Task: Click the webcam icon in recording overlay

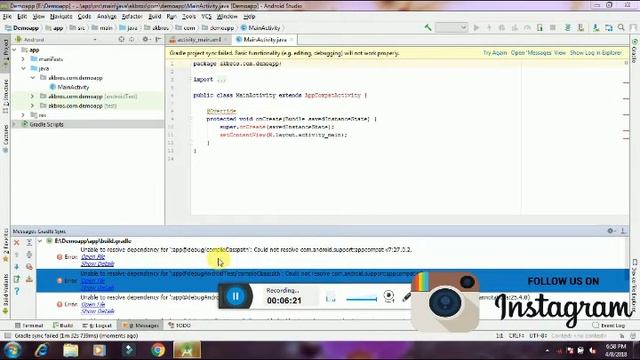Action: pos(389,296)
